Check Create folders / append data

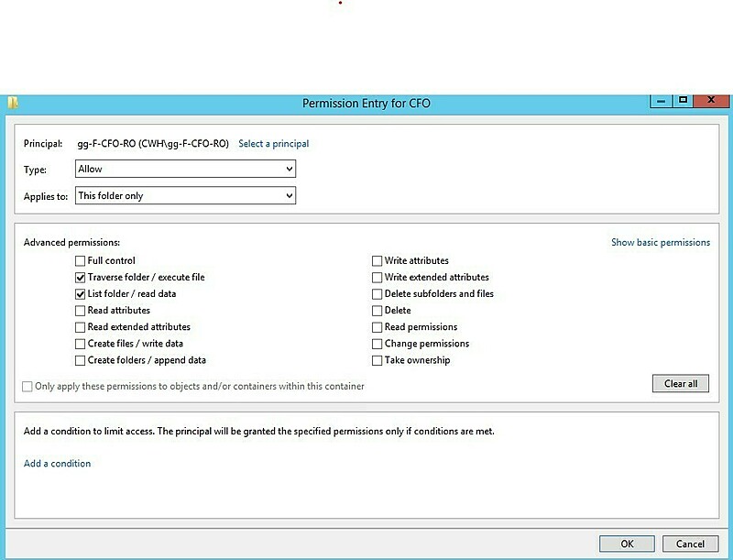click(x=80, y=360)
